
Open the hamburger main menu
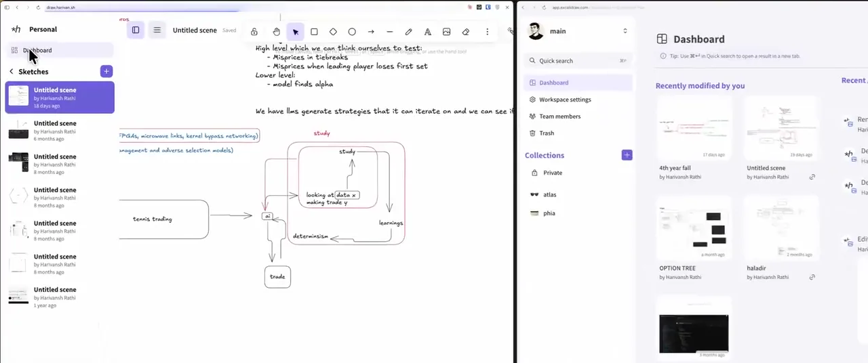pos(157,30)
